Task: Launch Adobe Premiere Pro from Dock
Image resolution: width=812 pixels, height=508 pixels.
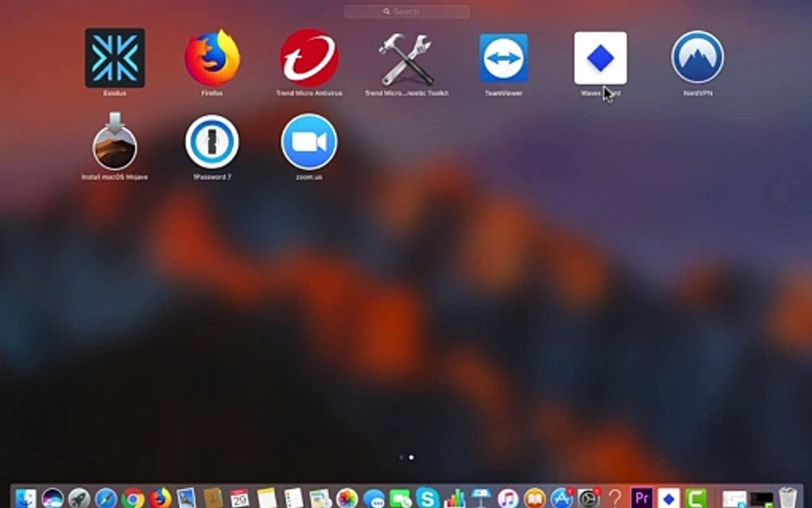Action: point(641,498)
